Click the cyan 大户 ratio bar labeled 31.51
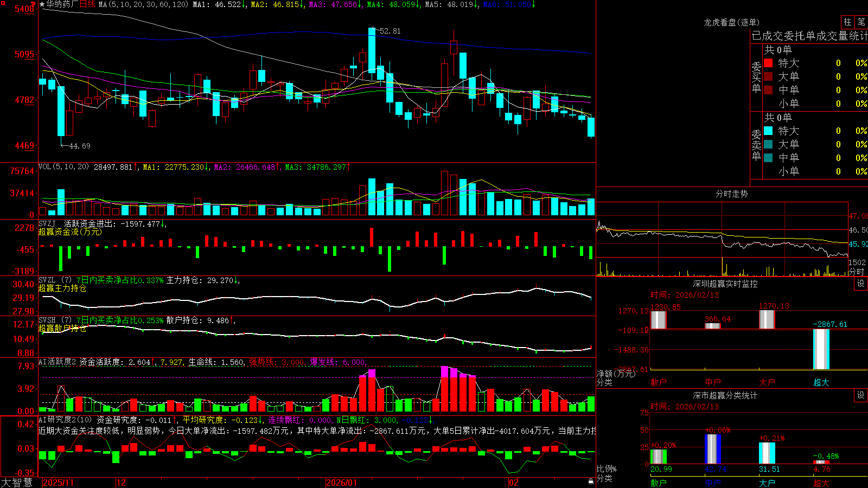The width and height of the screenshot is (868, 488). click(x=767, y=453)
